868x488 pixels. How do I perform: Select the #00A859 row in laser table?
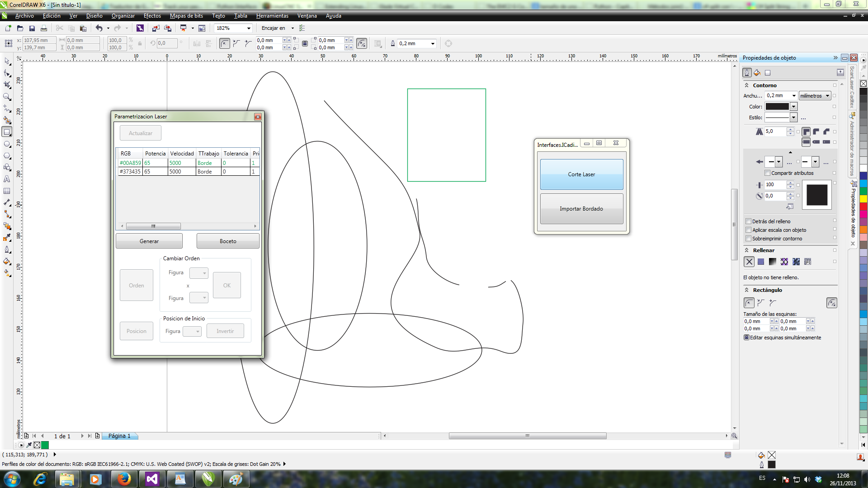pos(188,163)
